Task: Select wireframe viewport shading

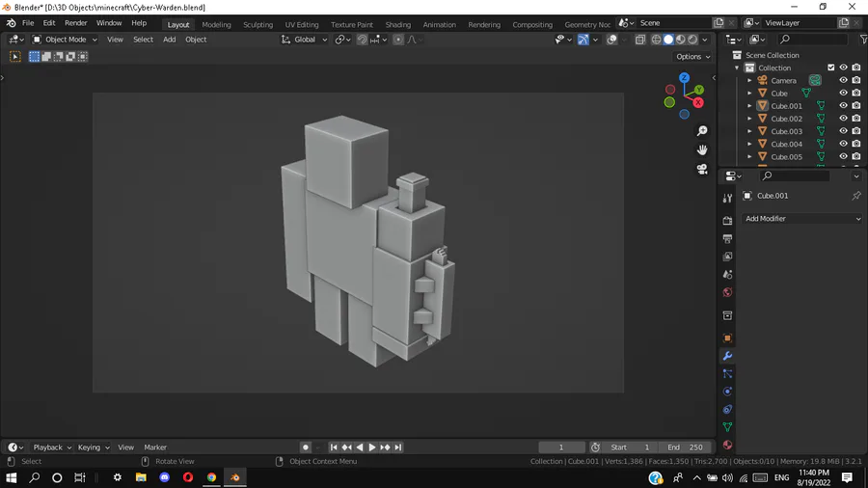Action: click(656, 40)
